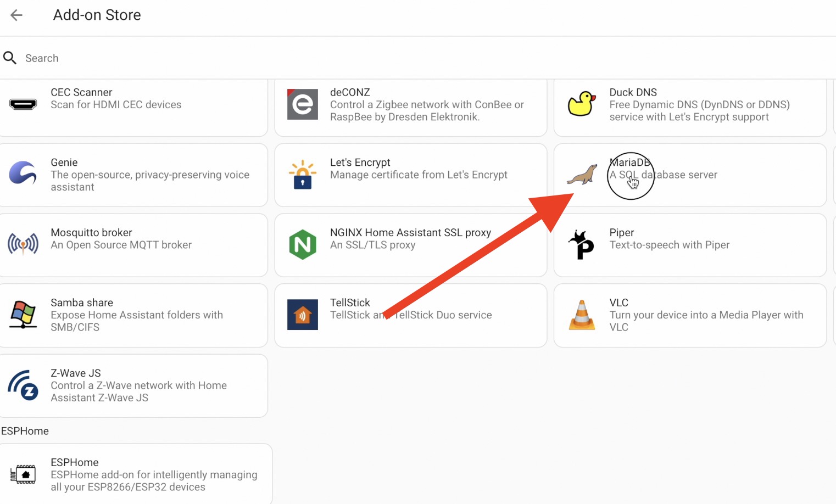Click 'Turn your device into a Media Player' text
Viewport: 836px width, 504px height.
pos(706,321)
